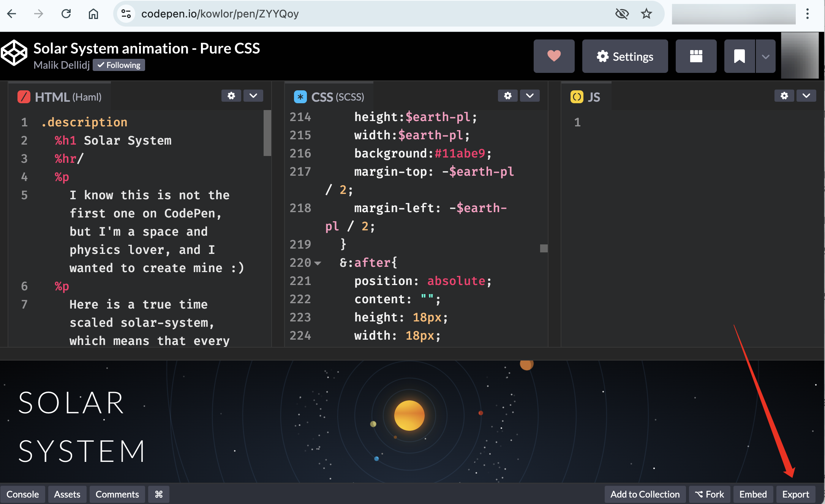Click the browser forward arrow
This screenshot has height=504, width=825.
click(39, 14)
